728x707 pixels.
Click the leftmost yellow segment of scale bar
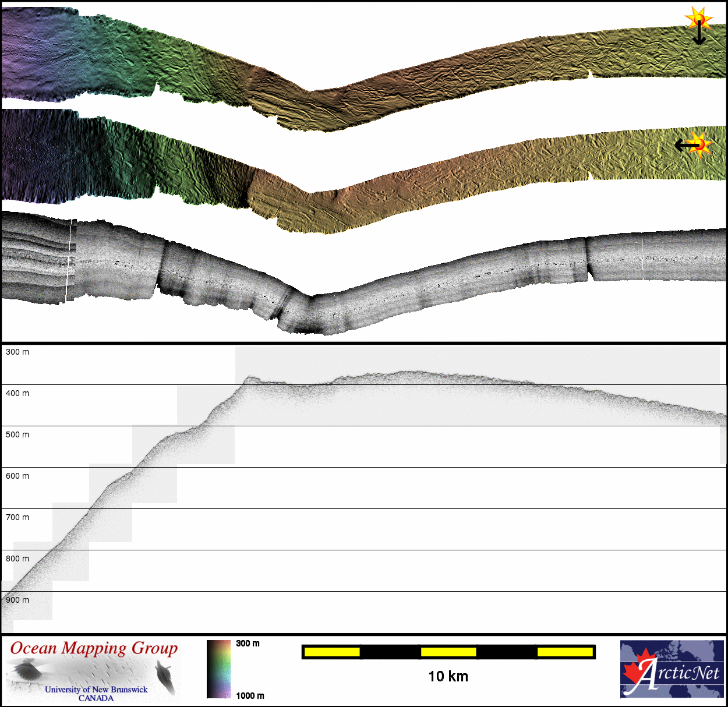[x=332, y=652]
